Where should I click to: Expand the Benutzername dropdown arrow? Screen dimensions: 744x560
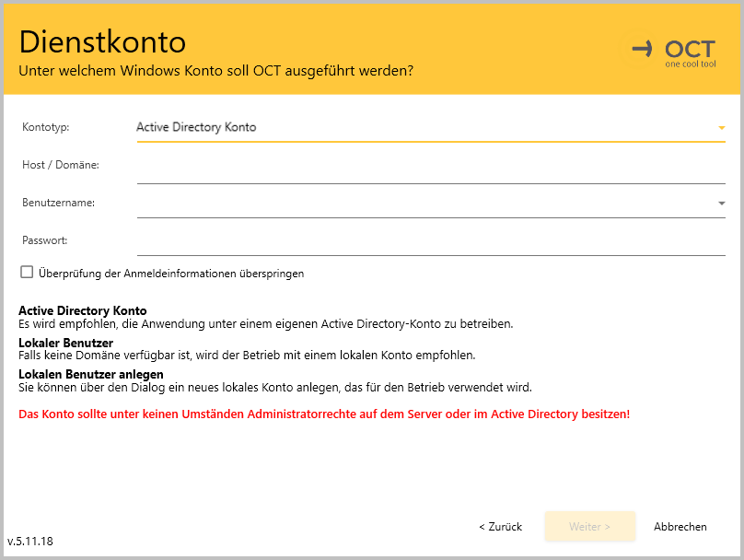(721, 204)
